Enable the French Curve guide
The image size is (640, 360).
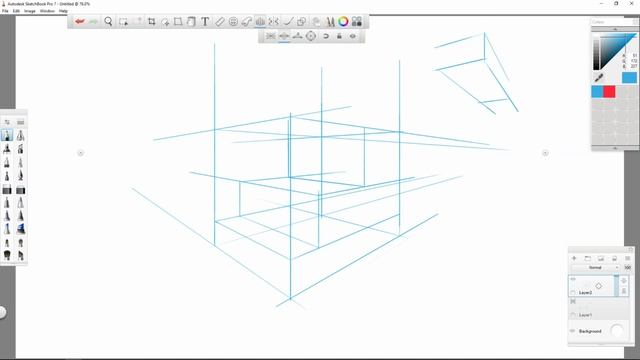[x=247, y=22]
